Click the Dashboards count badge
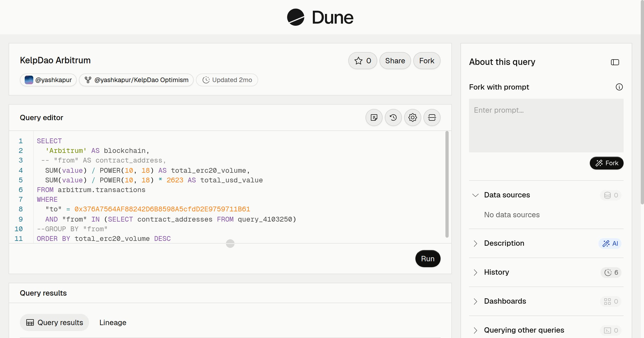This screenshot has height=338, width=644. [x=611, y=302]
